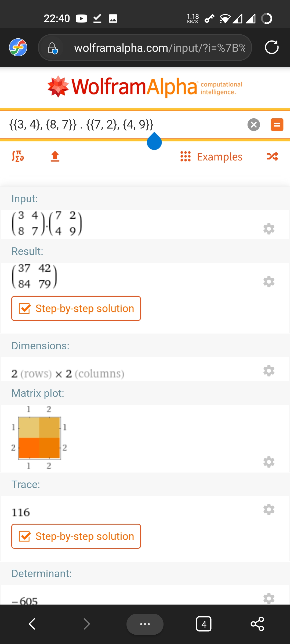Go back with the left arrow
The image size is (290, 644).
pos(32,624)
